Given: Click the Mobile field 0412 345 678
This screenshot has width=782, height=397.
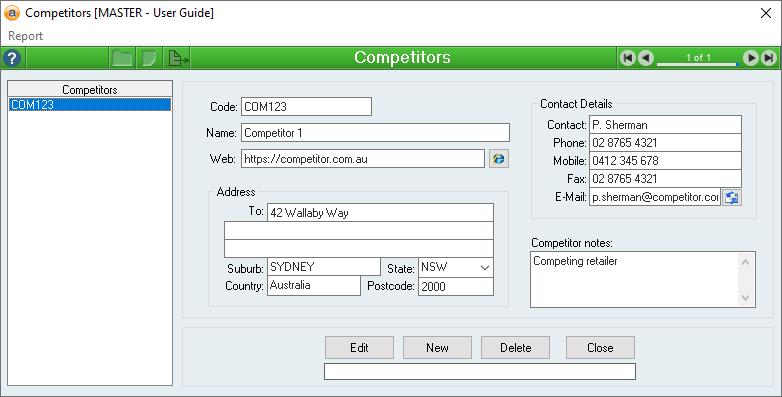Looking at the screenshot, I should 665,161.
